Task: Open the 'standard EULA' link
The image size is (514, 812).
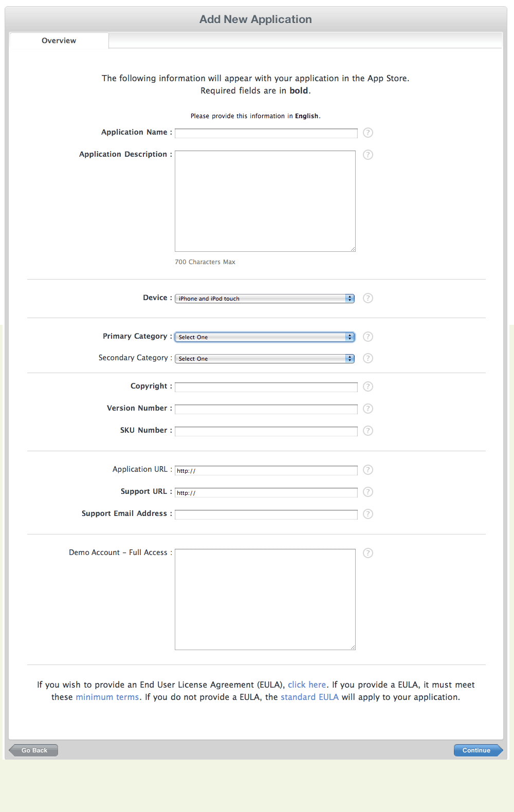Action: coord(309,697)
